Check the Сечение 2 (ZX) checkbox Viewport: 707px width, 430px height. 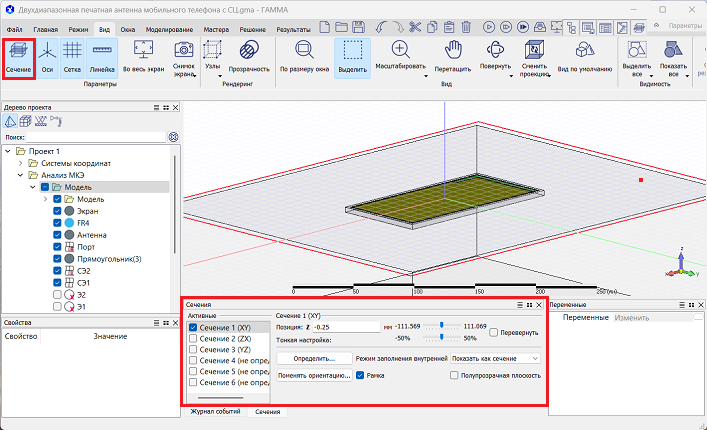(x=194, y=339)
